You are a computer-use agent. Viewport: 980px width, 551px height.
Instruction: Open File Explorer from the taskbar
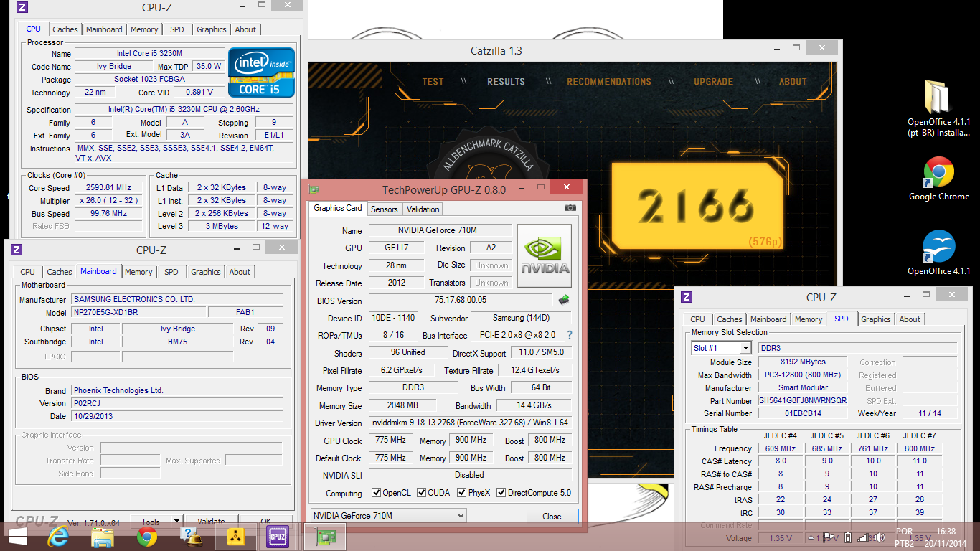point(103,537)
